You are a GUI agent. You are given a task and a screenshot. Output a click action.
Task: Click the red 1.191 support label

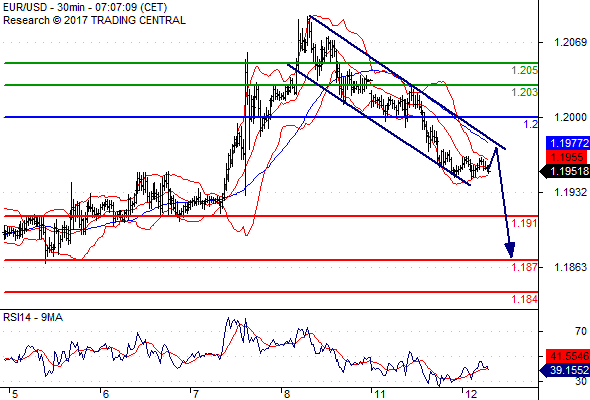524,223
